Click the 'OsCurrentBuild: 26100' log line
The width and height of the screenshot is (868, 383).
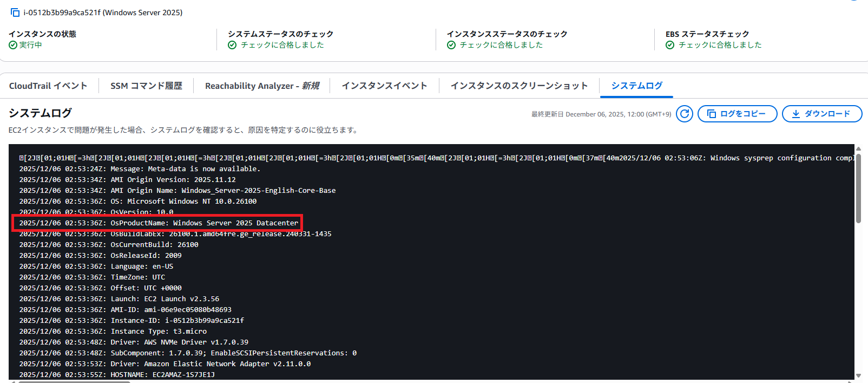point(109,245)
